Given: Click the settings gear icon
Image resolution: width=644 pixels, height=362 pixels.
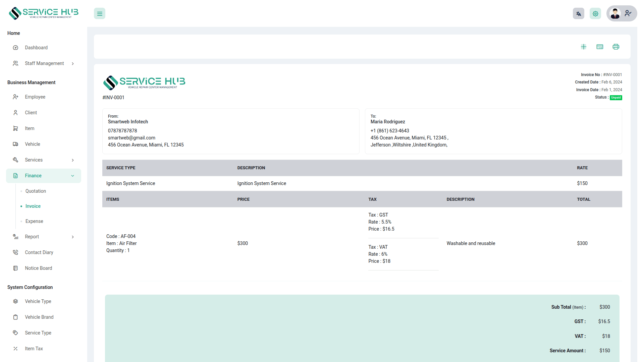Looking at the screenshot, I should pos(595,14).
